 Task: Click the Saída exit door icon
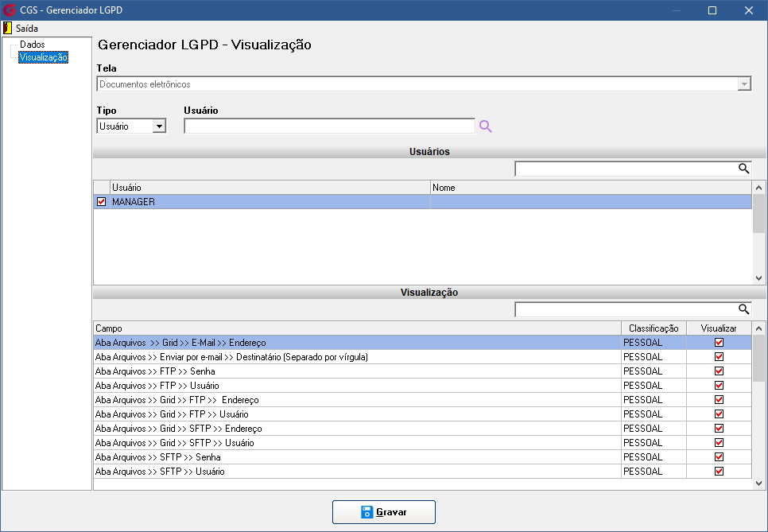(x=7, y=28)
